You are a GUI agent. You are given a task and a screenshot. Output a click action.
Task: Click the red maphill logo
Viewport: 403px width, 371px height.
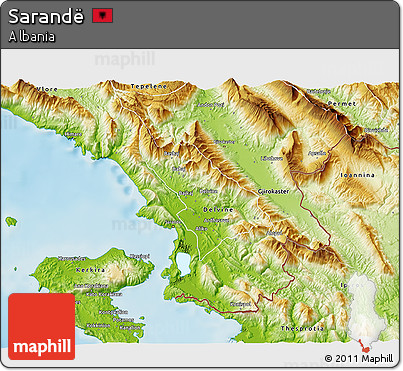42,326
